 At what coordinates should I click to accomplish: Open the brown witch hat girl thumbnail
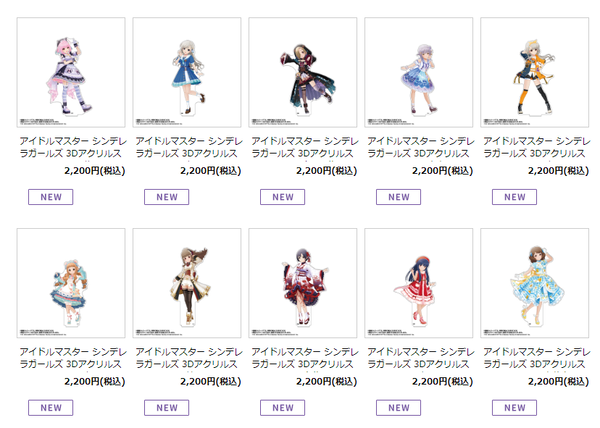(187, 283)
